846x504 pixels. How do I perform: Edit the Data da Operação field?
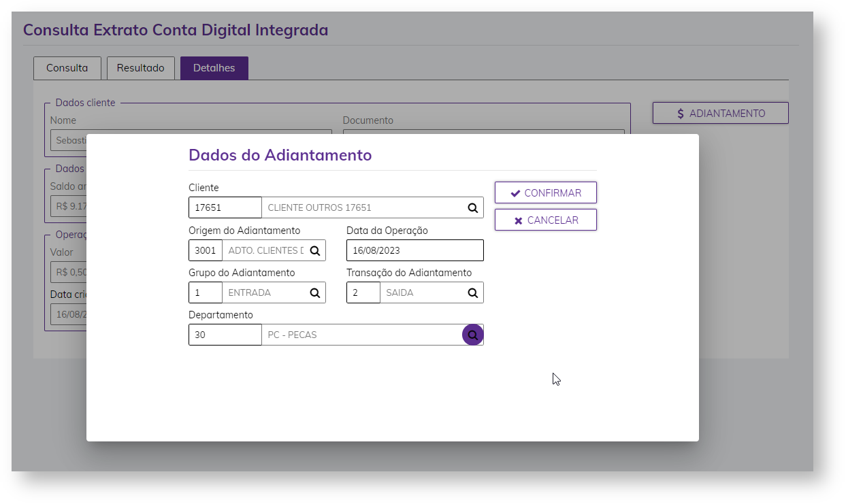pos(415,250)
